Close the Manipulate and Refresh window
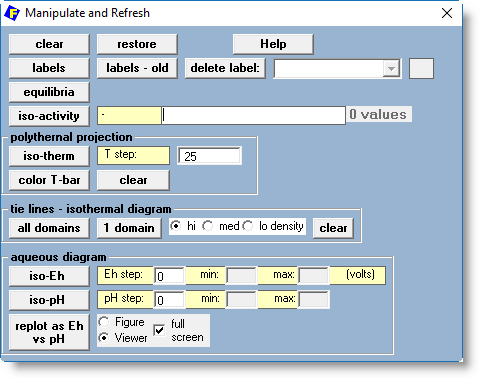This screenshot has height=378, width=479. [x=447, y=13]
